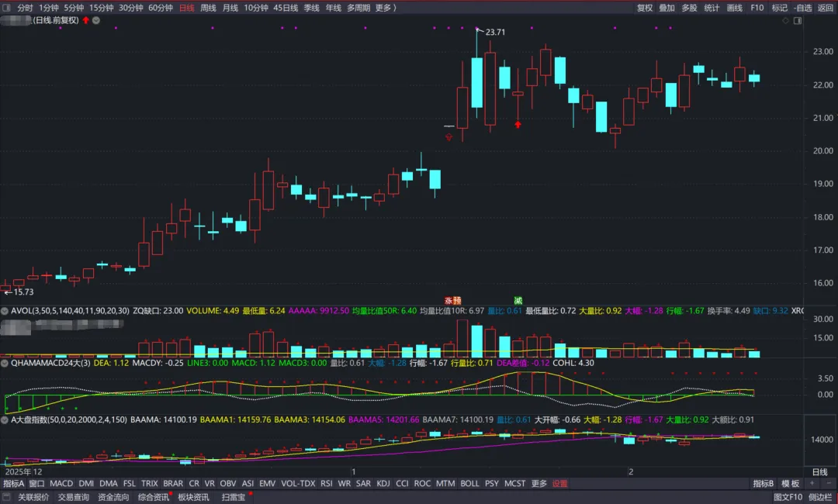838x504 pixels.
Task: Select the 指标A indicator group
Action: tap(14, 483)
